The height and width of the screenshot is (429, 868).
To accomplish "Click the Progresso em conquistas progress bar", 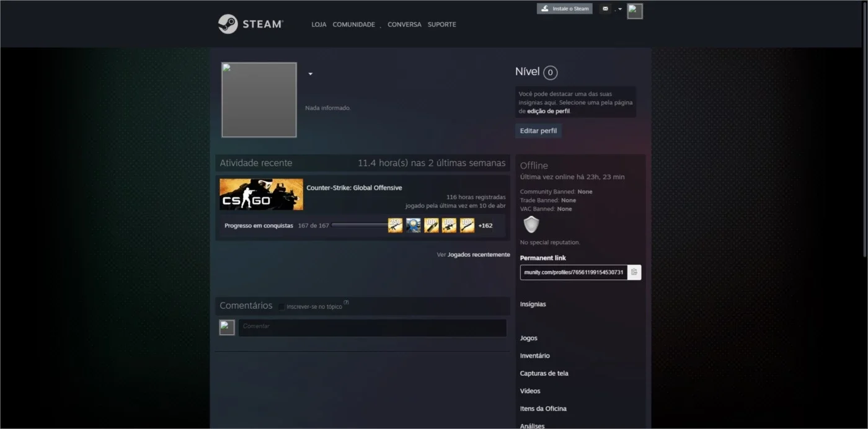I will [x=360, y=226].
